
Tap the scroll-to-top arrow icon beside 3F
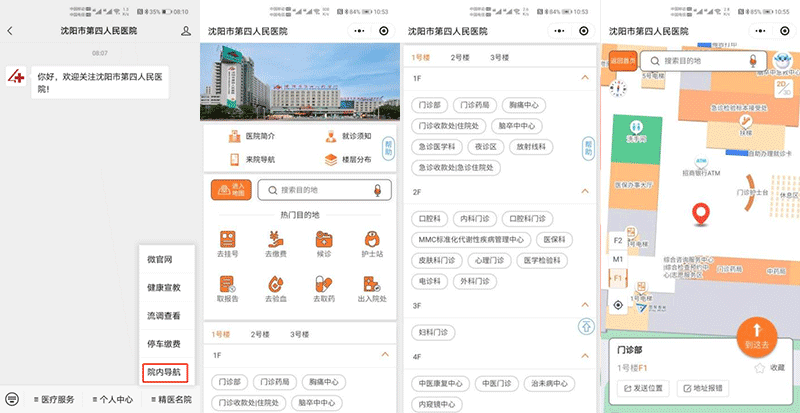pos(586,325)
